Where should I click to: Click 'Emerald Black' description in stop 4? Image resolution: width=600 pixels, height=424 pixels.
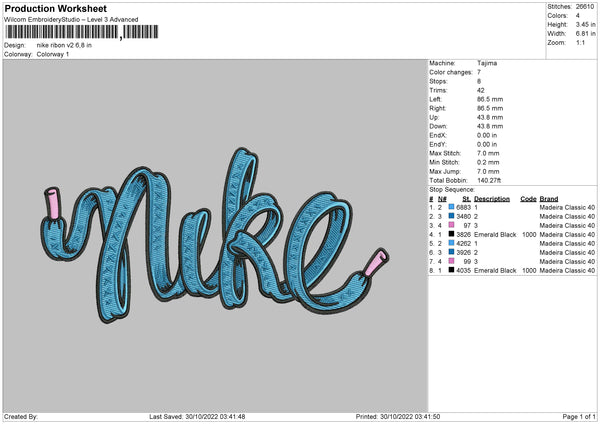495,235
